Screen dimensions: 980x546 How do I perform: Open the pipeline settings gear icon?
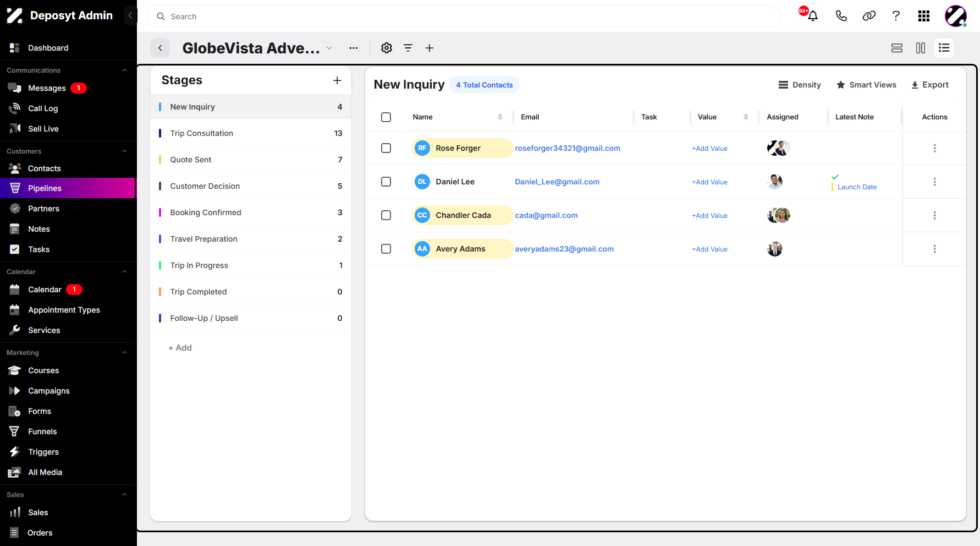pos(387,48)
